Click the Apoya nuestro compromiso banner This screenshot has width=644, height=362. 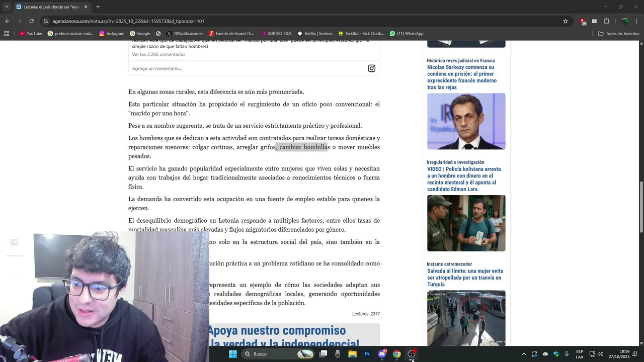click(294, 335)
